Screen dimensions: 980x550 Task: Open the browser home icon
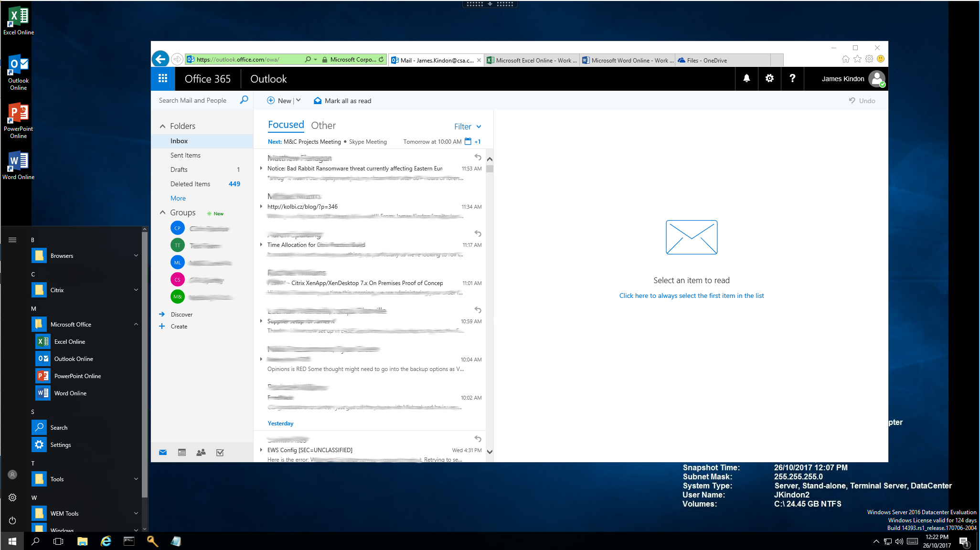tap(846, 59)
